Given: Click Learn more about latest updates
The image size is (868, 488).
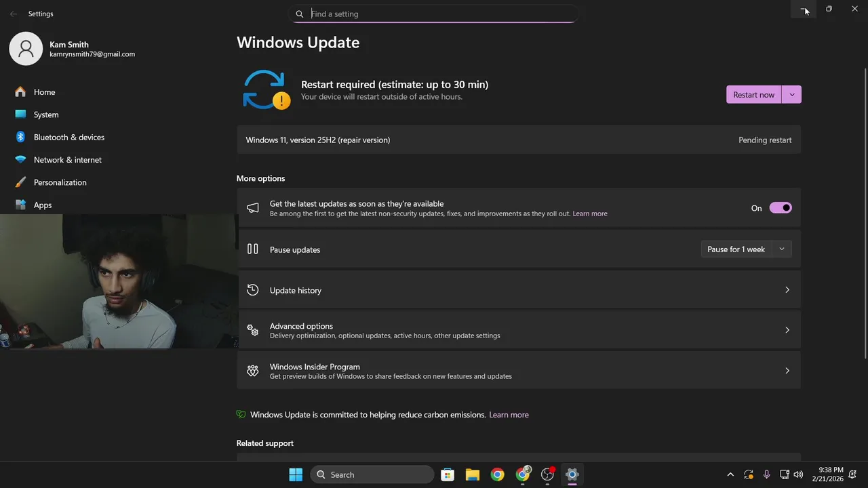Looking at the screenshot, I should point(590,213).
